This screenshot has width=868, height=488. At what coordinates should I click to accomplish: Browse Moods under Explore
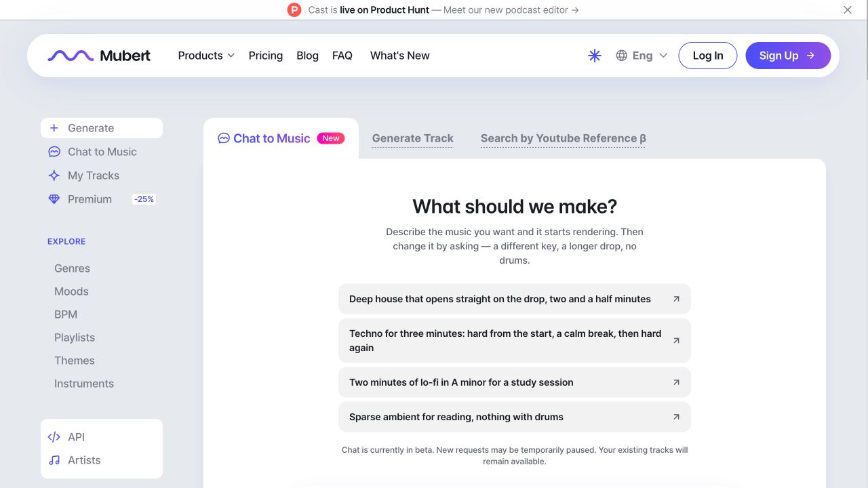pyautogui.click(x=71, y=291)
